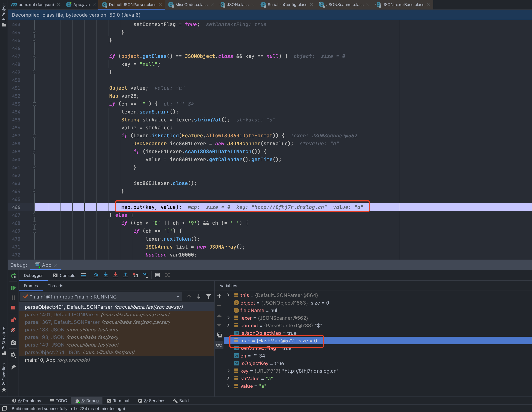Viewport: 532px width, 412px height.
Task: Click the Step Over debugger icon
Action: [x=96, y=275]
